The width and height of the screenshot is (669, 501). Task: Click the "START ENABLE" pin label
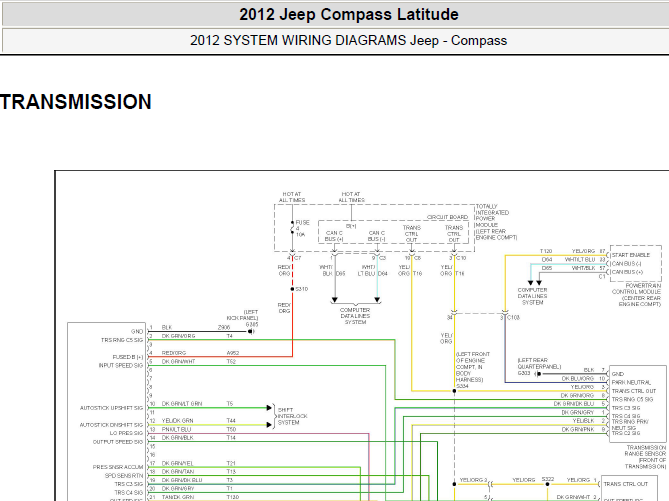click(631, 255)
